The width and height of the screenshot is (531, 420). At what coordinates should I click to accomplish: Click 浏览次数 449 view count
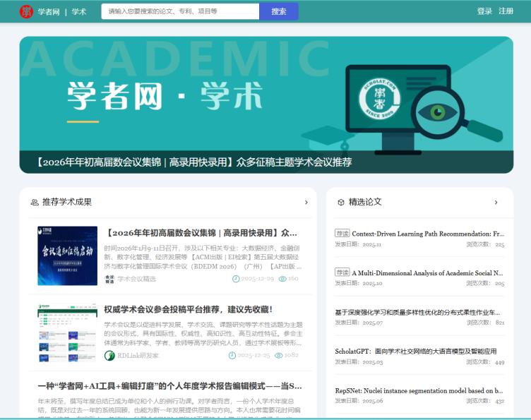pyautogui.click(x=485, y=362)
